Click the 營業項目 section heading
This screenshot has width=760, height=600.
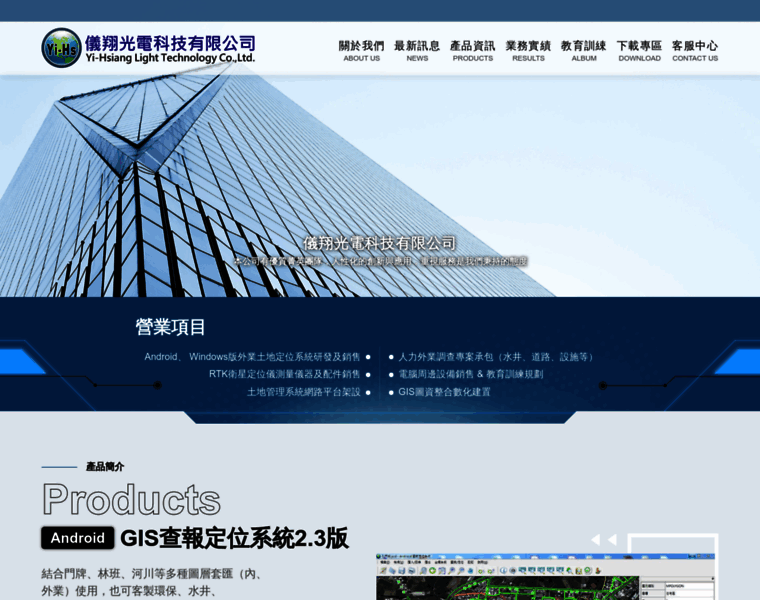(x=170, y=327)
